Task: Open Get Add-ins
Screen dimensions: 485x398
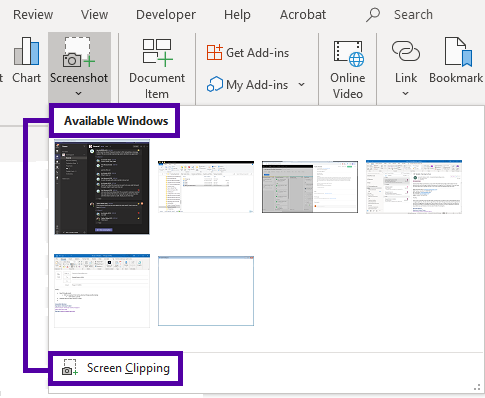Action: coord(248,53)
